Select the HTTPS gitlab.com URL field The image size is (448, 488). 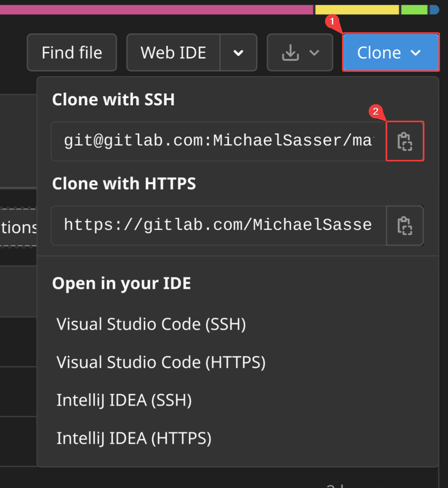pyautogui.click(x=218, y=225)
